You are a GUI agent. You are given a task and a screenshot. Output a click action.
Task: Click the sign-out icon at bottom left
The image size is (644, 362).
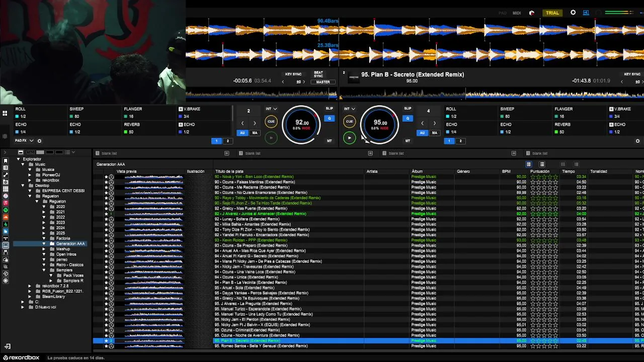click(x=7, y=346)
